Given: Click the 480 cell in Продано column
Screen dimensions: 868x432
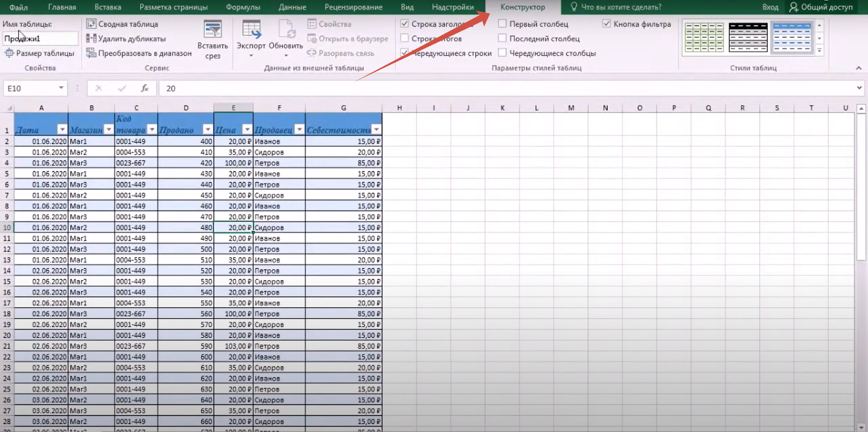Looking at the screenshot, I should [x=186, y=227].
